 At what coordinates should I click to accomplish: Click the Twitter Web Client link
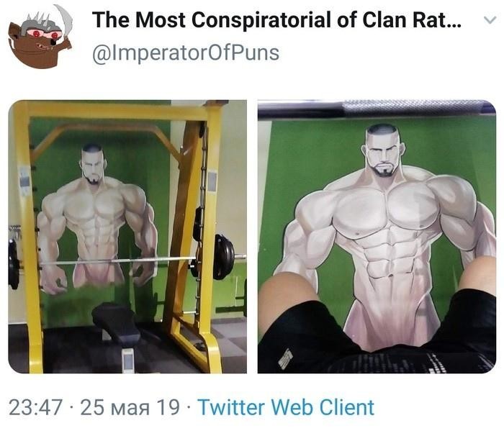(286, 407)
